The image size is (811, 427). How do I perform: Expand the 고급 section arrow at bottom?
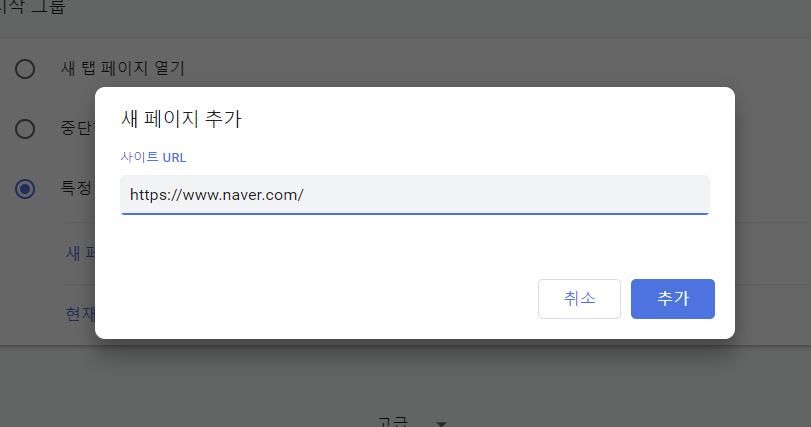pos(441,423)
